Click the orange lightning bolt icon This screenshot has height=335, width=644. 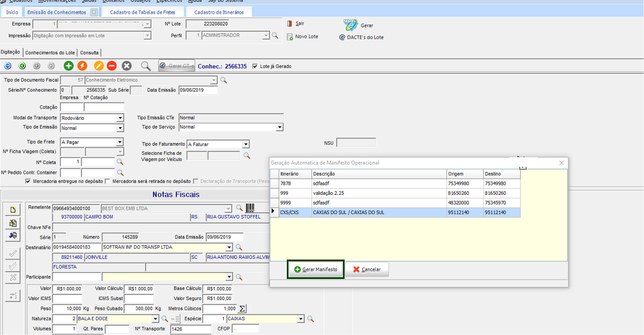(x=82, y=66)
